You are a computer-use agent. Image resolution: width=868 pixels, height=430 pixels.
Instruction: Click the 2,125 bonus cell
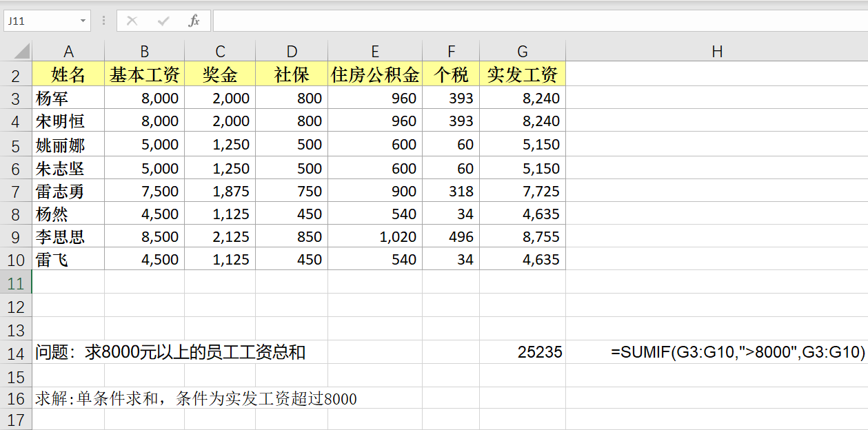coord(220,236)
